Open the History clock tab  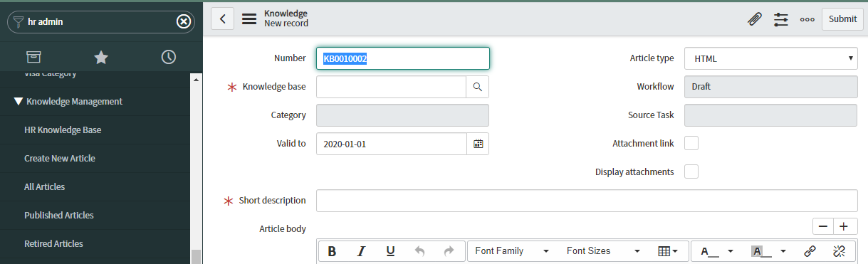169,57
